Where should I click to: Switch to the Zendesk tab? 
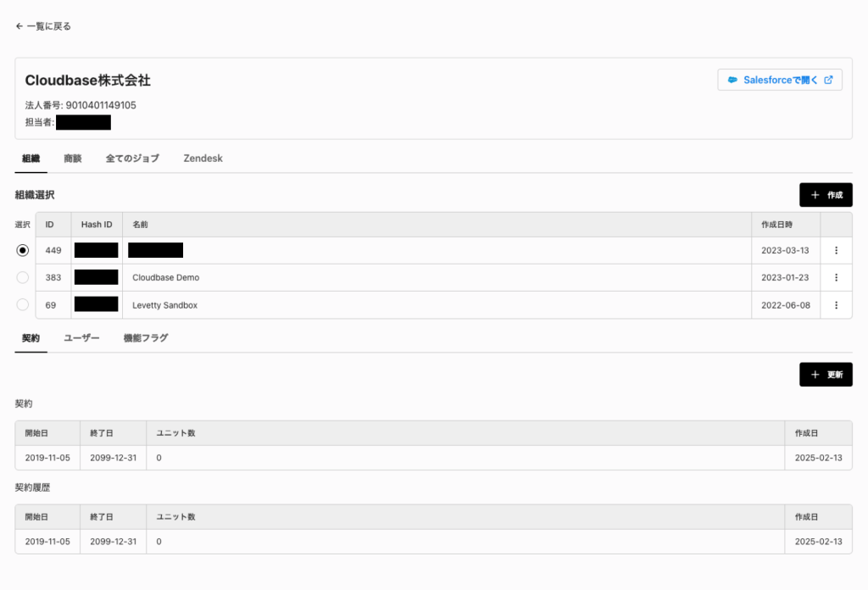pyautogui.click(x=203, y=159)
